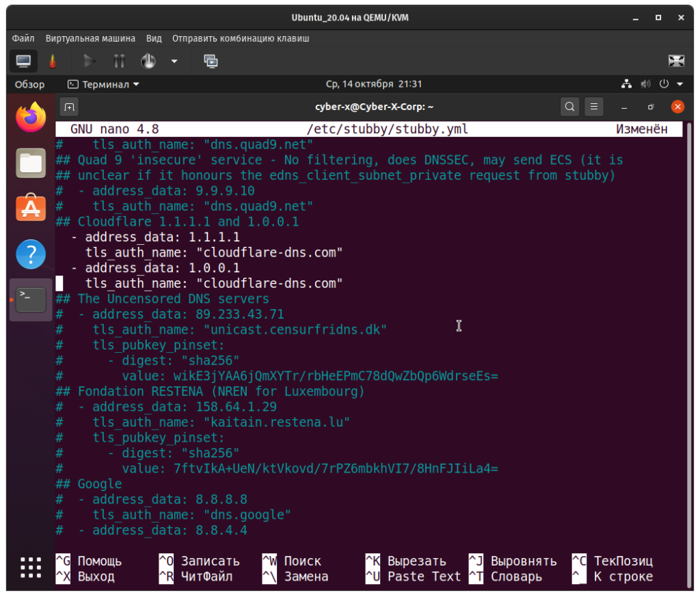The image size is (700, 597).
Task: Switch the VM viewer to fullscreen
Action: (x=675, y=61)
